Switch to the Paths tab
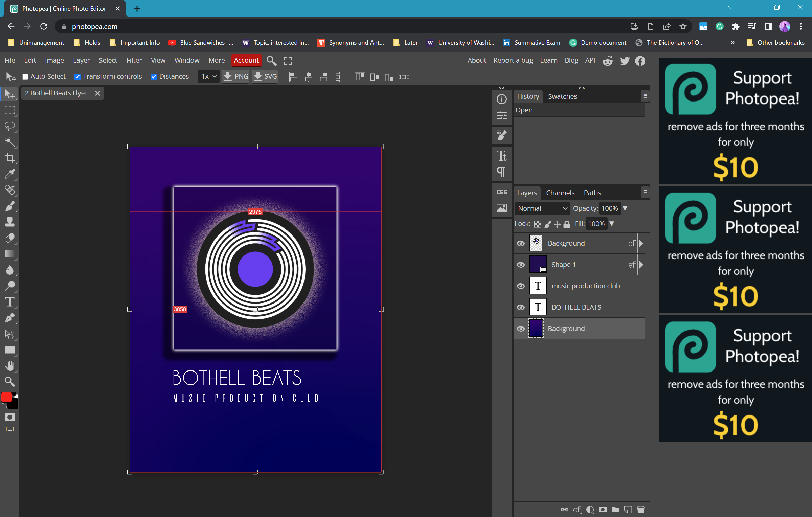 592,192
